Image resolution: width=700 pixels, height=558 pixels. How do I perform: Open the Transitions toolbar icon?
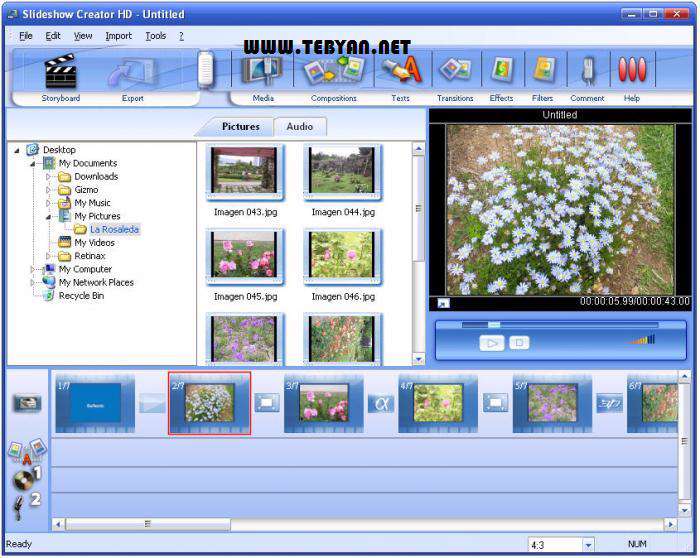(x=455, y=71)
